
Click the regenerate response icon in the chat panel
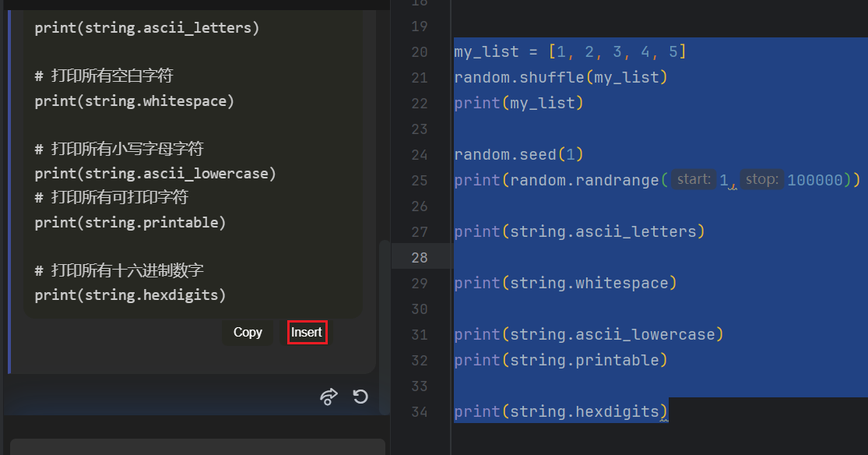360,397
